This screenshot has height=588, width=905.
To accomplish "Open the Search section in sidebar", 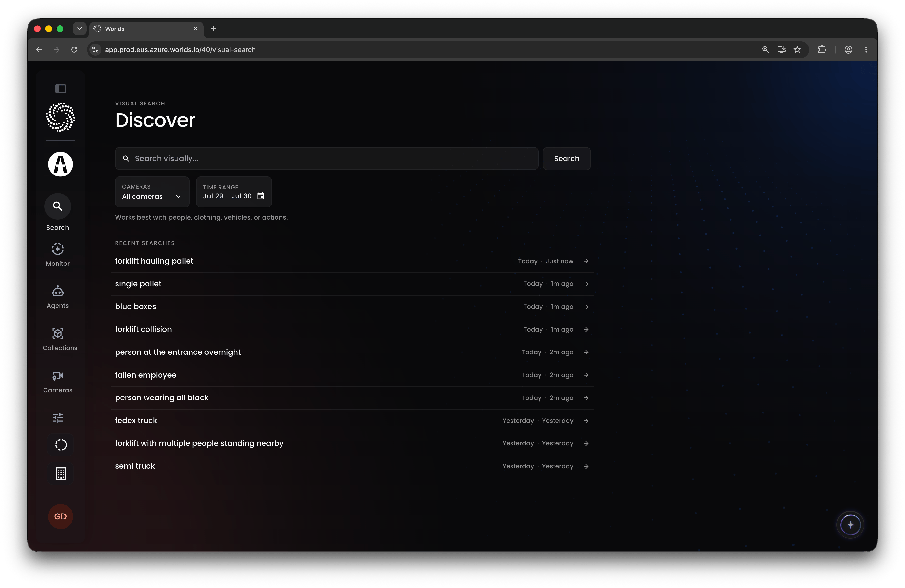I will point(58,212).
